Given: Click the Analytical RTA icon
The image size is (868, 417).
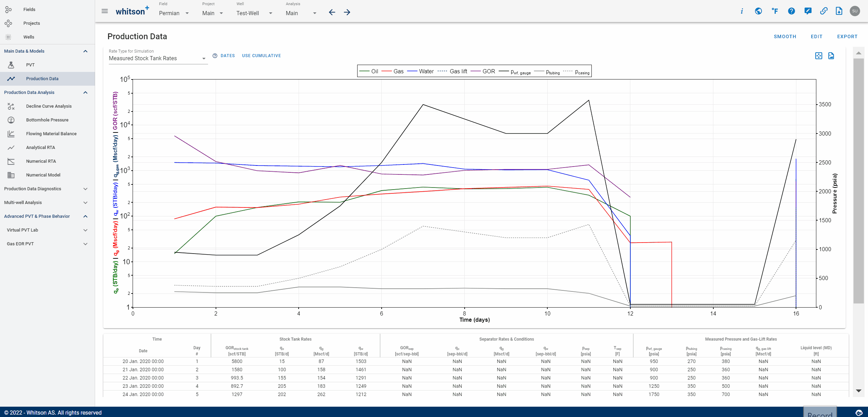Looking at the screenshot, I should 11,148.
